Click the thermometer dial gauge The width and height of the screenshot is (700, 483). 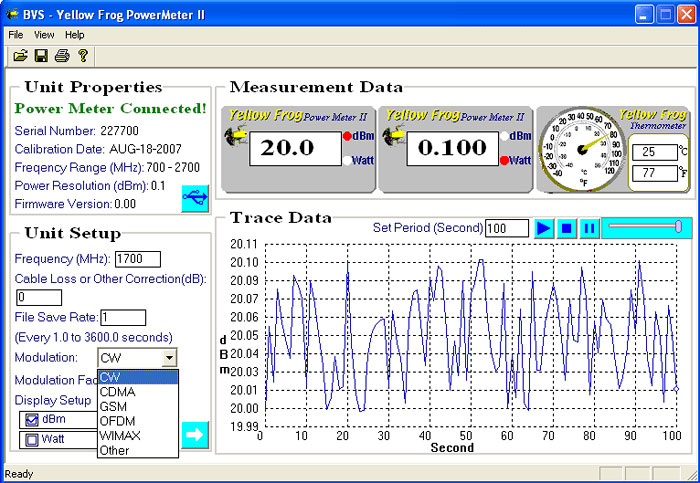coord(581,149)
